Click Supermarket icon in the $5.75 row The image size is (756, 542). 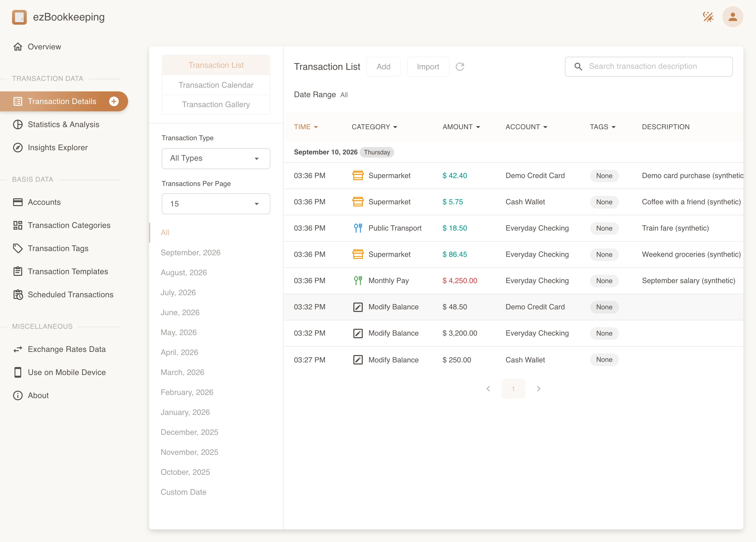[x=358, y=202]
